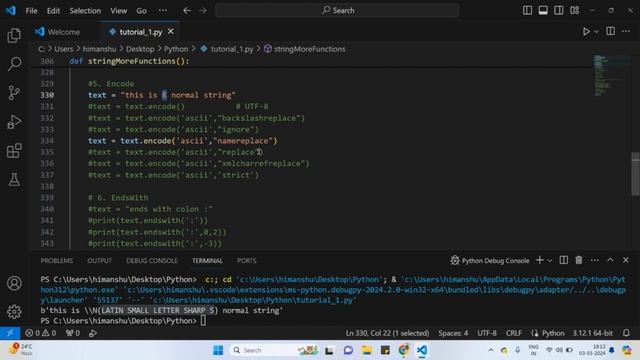Switch to the OUTPUT panel tab
The width and height of the screenshot is (640, 360).
tap(100, 260)
